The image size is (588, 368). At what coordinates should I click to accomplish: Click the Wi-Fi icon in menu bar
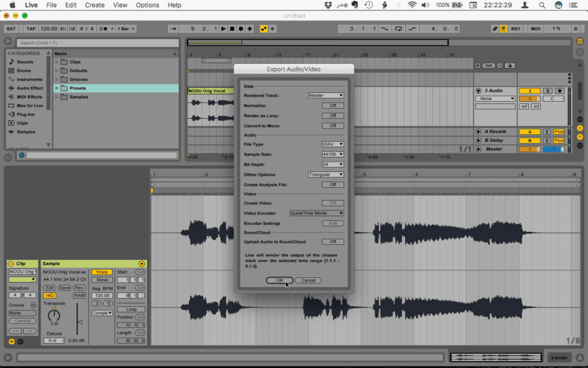(x=411, y=5)
